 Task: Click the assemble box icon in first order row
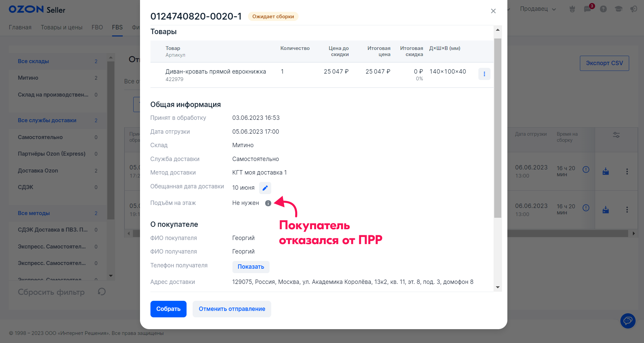pos(606,171)
